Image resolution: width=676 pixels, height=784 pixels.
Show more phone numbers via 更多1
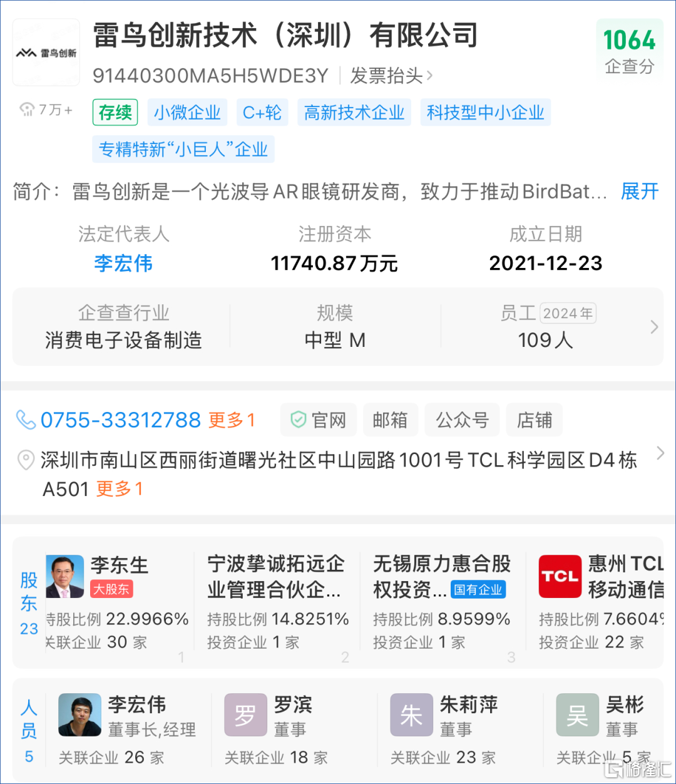[x=232, y=420]
